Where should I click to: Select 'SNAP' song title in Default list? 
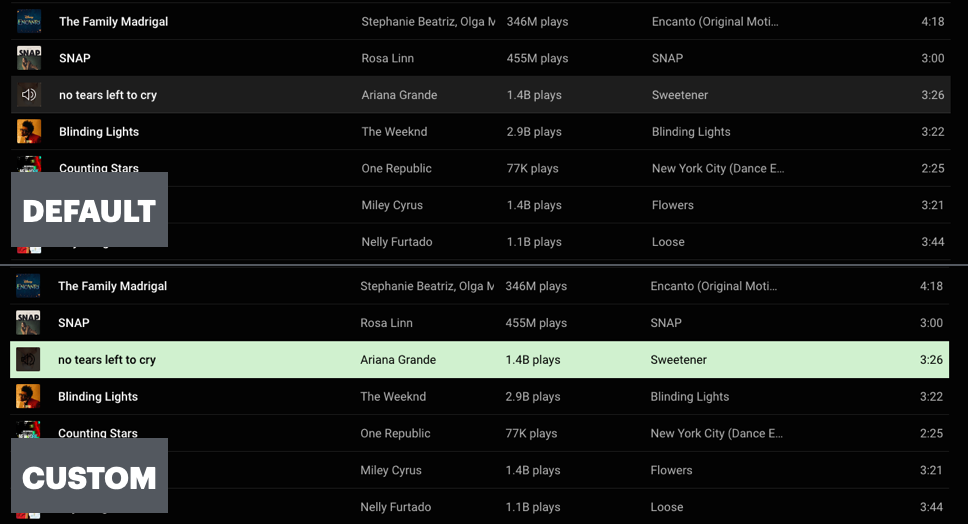[x=75, y=58]
